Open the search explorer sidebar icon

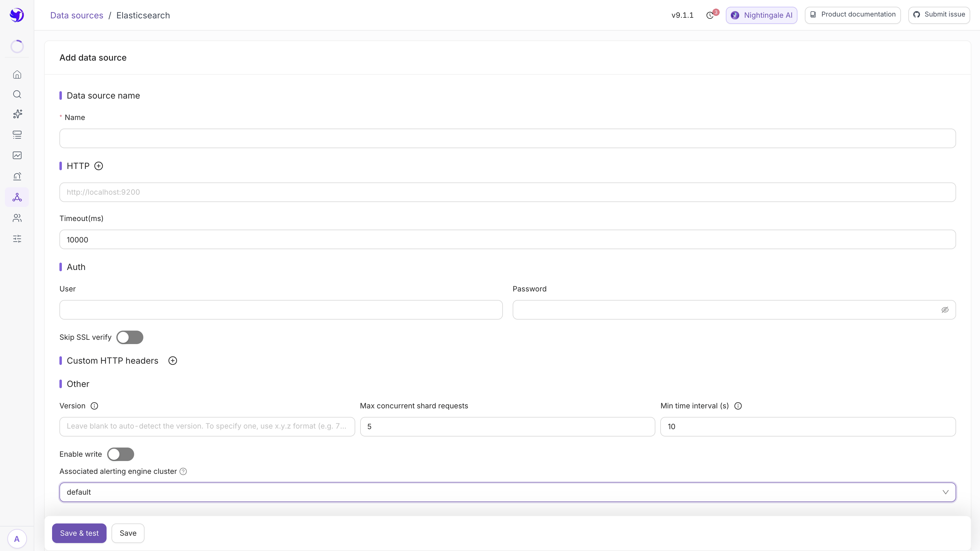click(x=17, y=94)
